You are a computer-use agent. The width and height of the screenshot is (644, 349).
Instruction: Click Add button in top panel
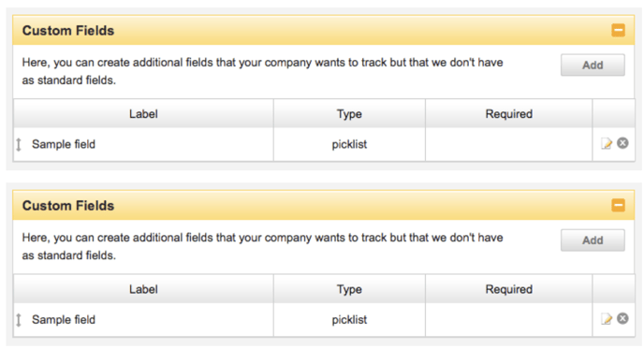tap(593, 65)
